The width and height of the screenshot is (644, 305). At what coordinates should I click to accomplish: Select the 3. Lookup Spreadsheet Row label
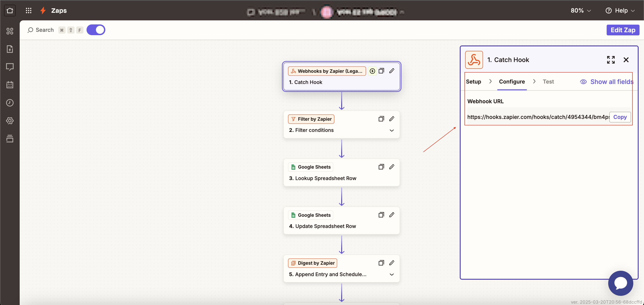point(322,178)
